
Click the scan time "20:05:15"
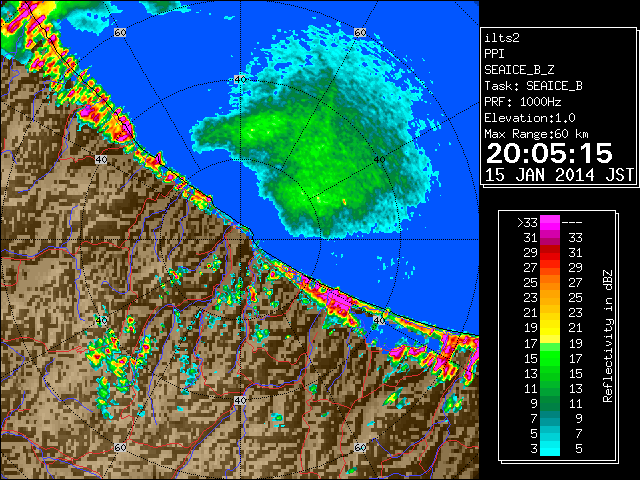549,153
